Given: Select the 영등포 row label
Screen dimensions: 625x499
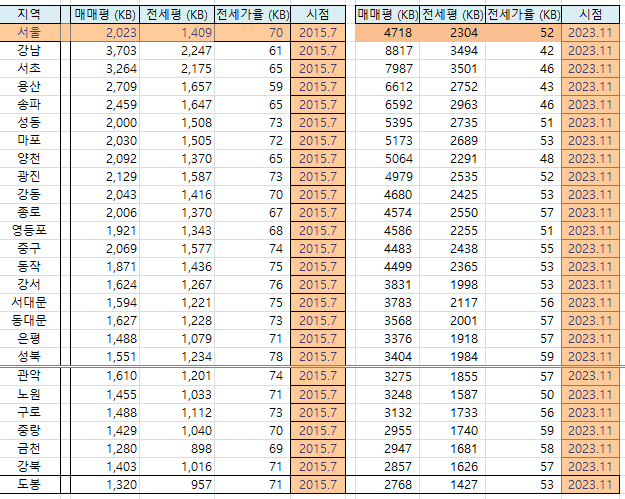Looking at the screenshot, I should point(29,230).
